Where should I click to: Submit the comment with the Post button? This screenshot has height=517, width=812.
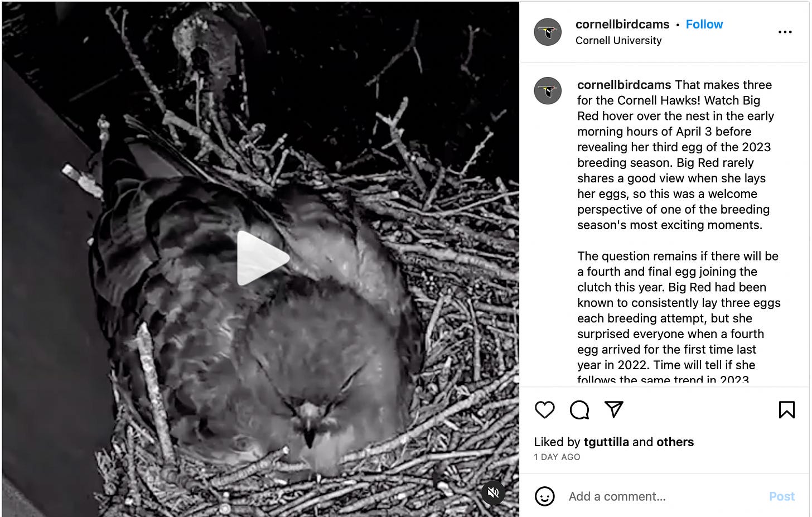pos(781,496)
